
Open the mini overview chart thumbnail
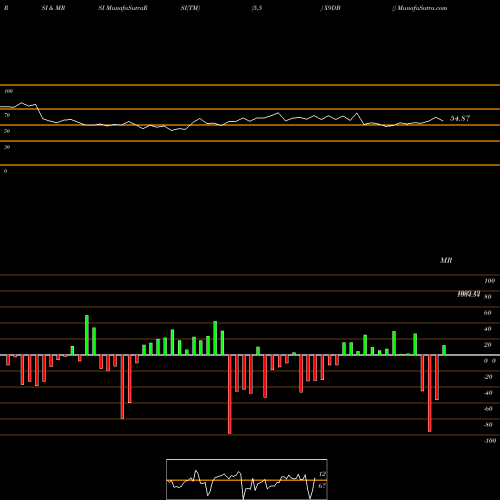tap(247, 479)
